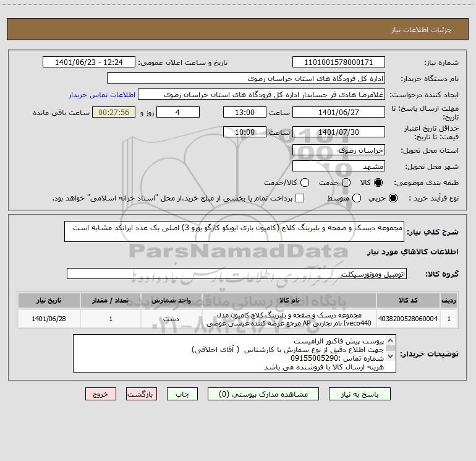
Task: Click the کد کالا column header
Action: [408, 300]
